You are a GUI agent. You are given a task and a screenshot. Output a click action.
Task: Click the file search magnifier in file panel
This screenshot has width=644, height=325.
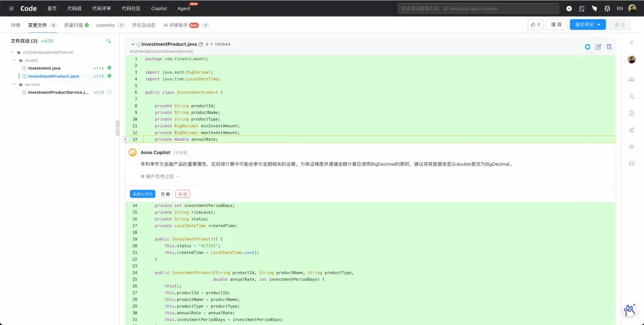109,41
